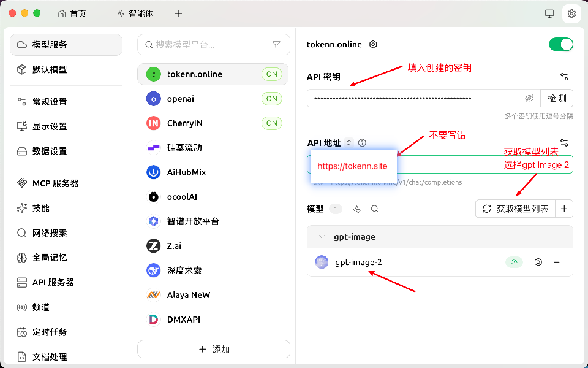The image size is (588, 368).
Task: Click 获取模型列表 button
Action: (515, 209)
